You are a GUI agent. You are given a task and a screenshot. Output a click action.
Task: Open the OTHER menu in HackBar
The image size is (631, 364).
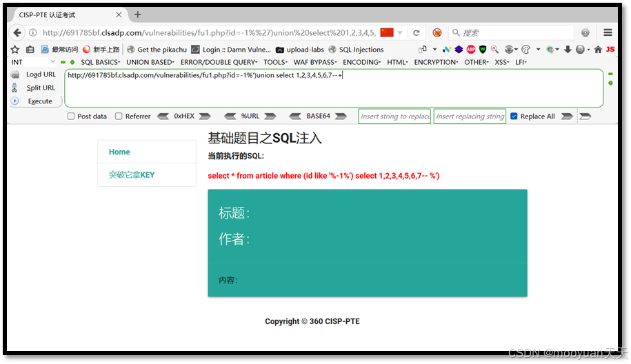tap(477, 62)
